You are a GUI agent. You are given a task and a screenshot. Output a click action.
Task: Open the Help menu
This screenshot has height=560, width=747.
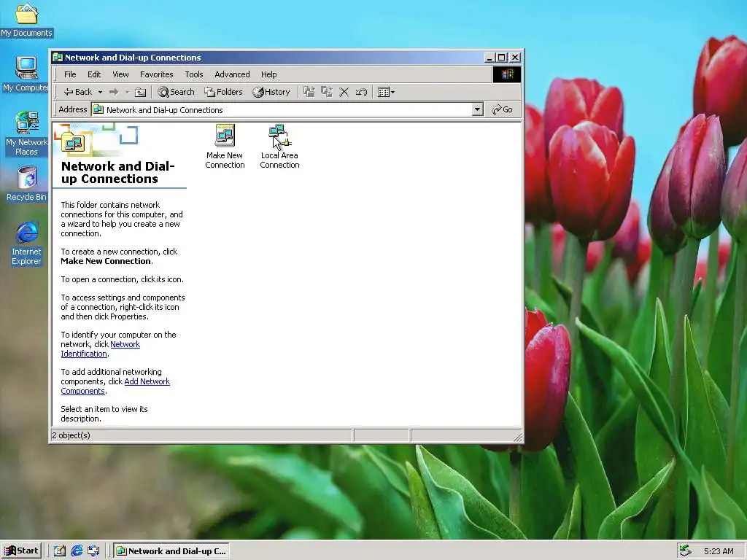pos(268,74)
